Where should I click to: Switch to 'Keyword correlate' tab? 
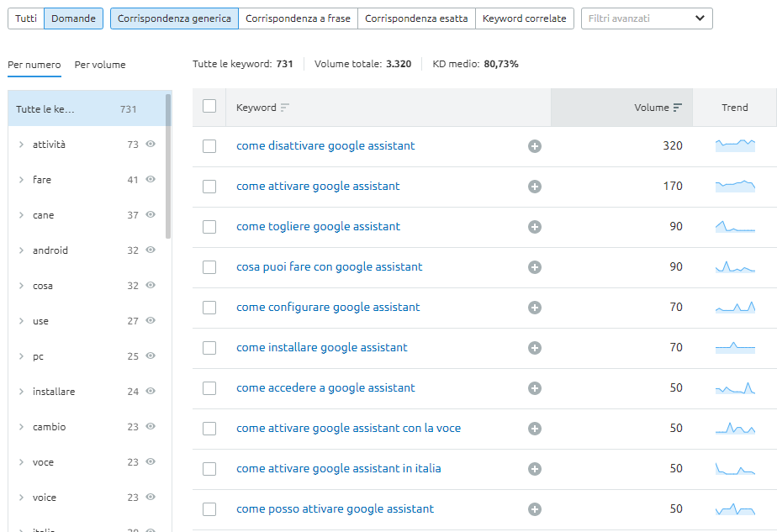pyautogui.click(x=524, y=18)
